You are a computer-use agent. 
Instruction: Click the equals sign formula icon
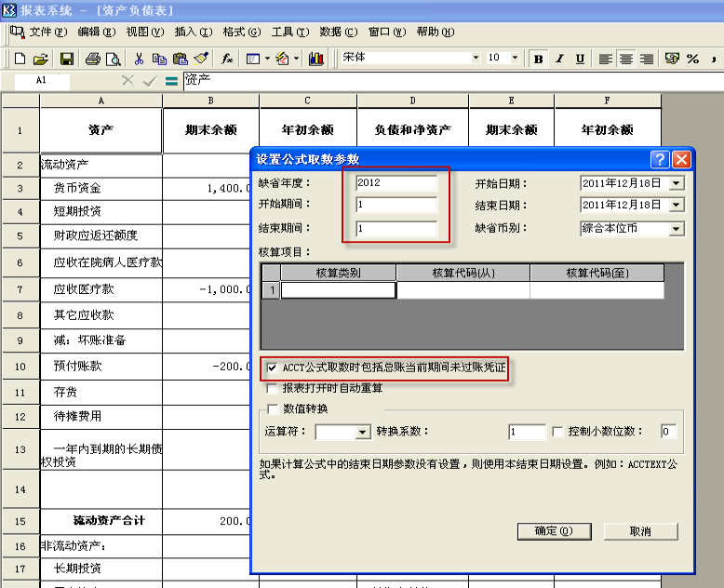[x=171, y=81]
